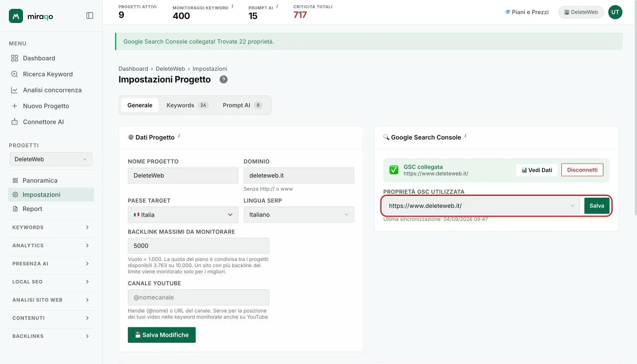Collapse the sidebar with the panel toggle icon
Viewport: 637px width, 364px height.
(90, 15)
